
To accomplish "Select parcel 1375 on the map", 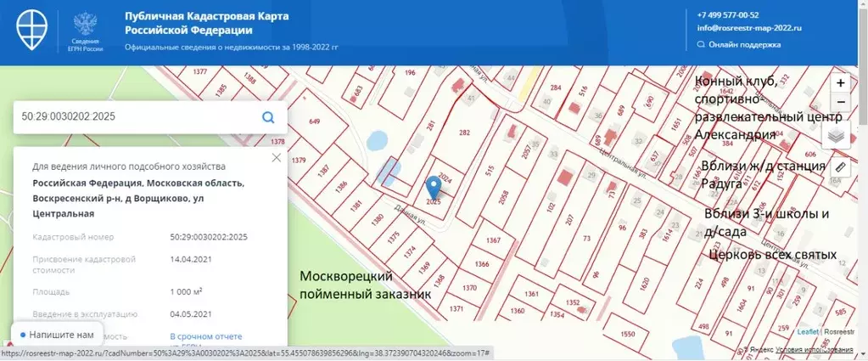I will (394, 237).
